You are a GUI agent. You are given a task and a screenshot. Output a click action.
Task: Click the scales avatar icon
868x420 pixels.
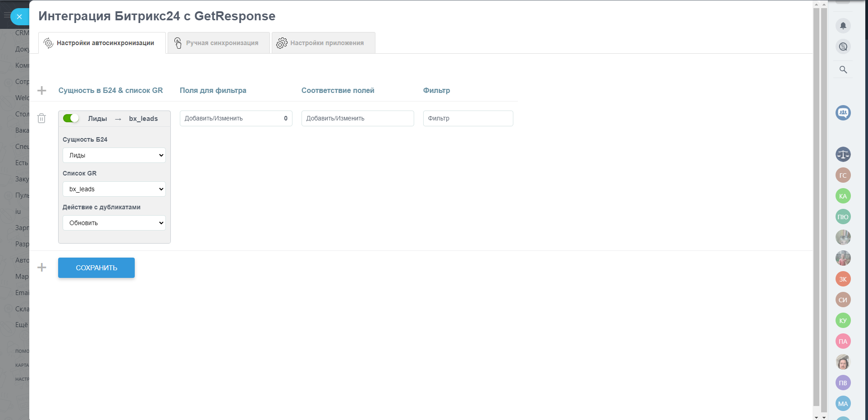click(843, 154)
